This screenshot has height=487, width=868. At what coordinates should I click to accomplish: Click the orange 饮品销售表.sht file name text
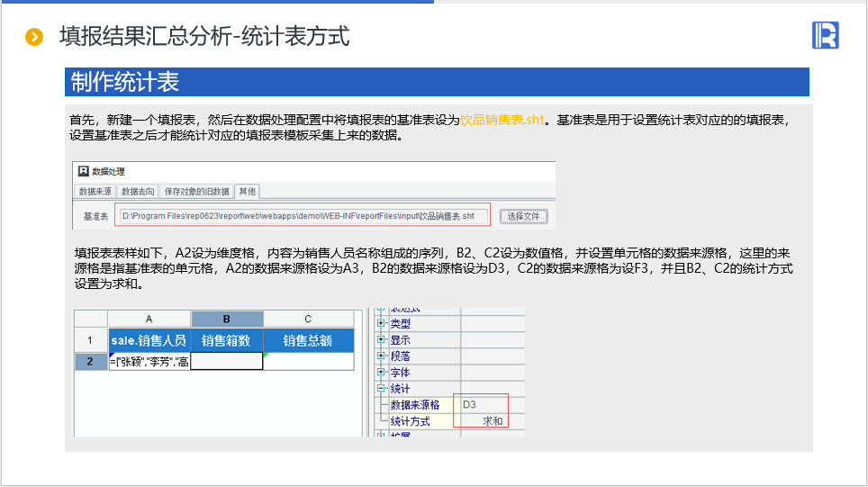(x=502, y=120)
